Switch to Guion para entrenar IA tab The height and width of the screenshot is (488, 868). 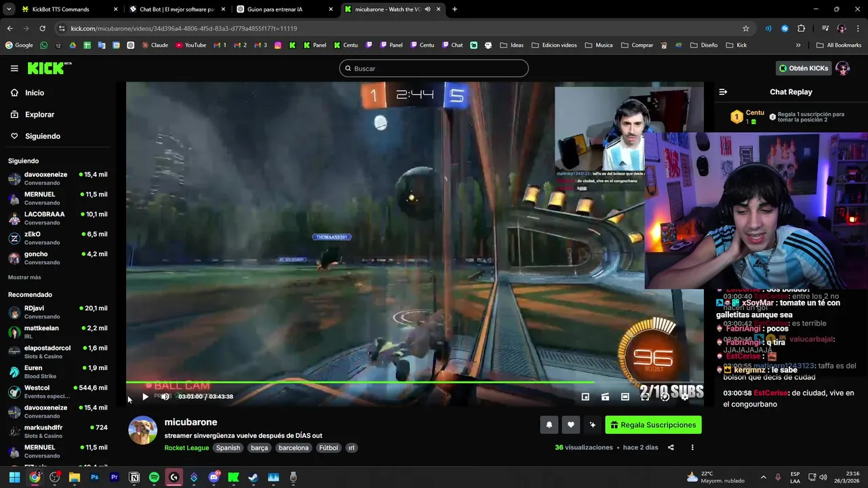(285, 9)
